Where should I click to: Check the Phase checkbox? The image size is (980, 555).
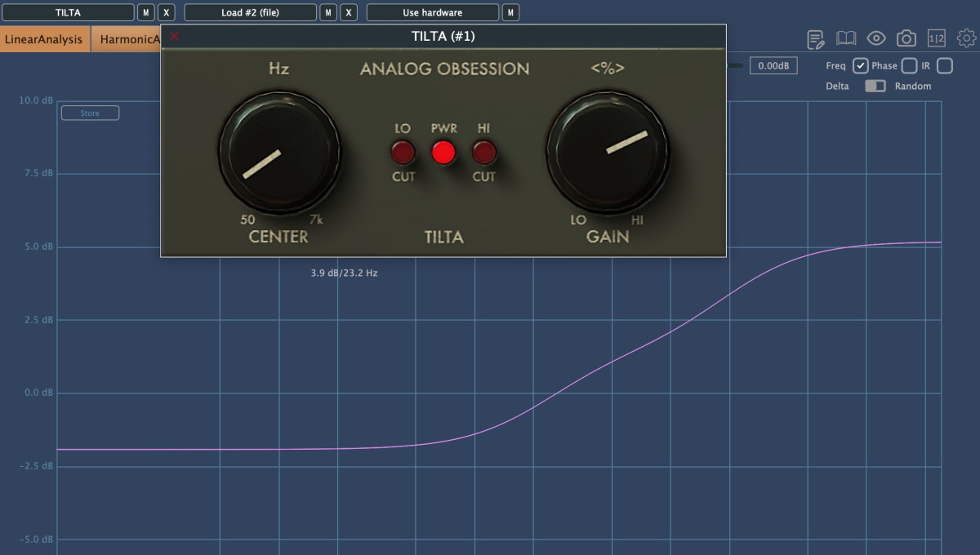point(909,66)
